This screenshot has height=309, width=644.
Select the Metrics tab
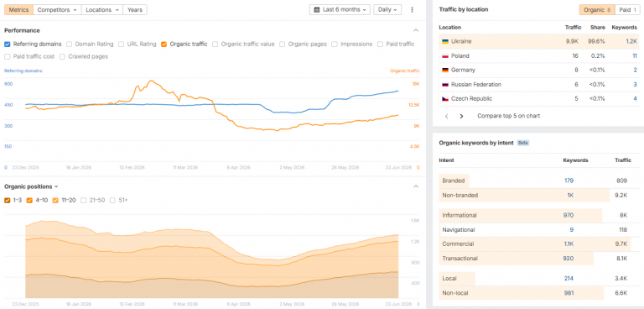(x=18, y=9)
